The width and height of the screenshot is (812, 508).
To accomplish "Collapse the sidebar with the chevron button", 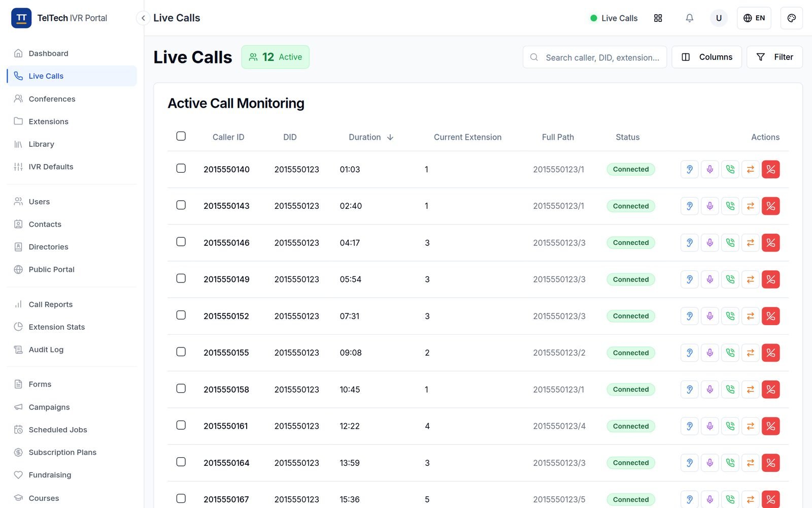I will click(143, 18).
